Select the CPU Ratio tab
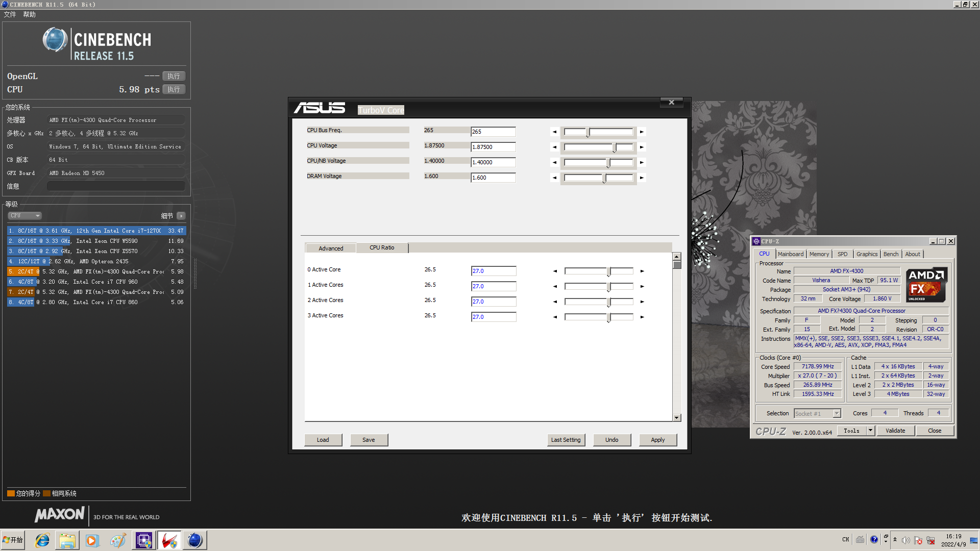Image resolution: width=980 pixels, height=551 pixels. 382,247
